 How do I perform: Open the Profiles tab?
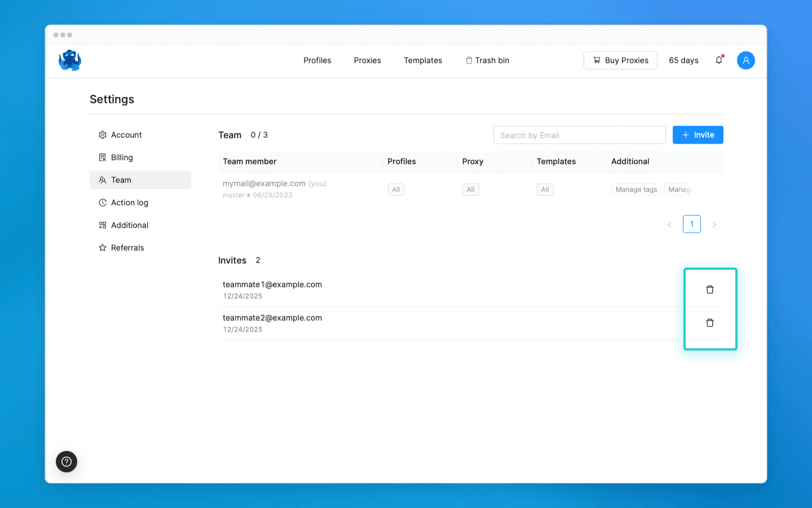[x=317, y=60]
